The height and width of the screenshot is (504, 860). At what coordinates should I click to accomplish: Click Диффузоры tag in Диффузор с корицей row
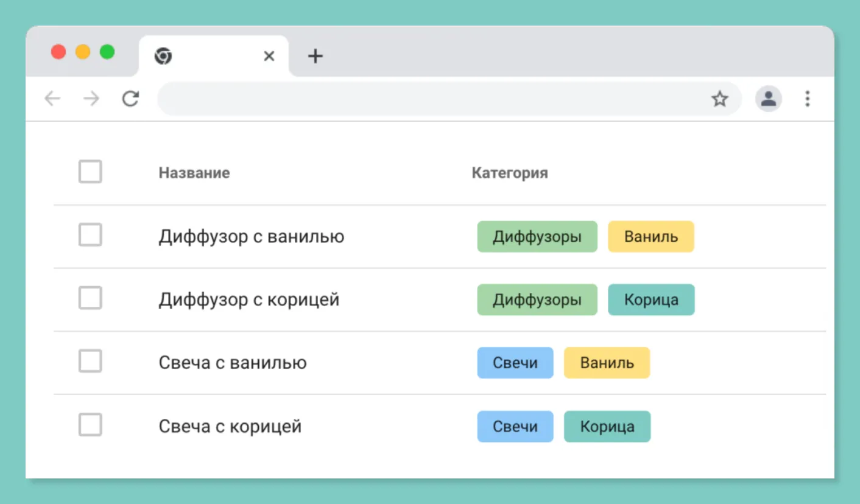click(x=537, y=299)
